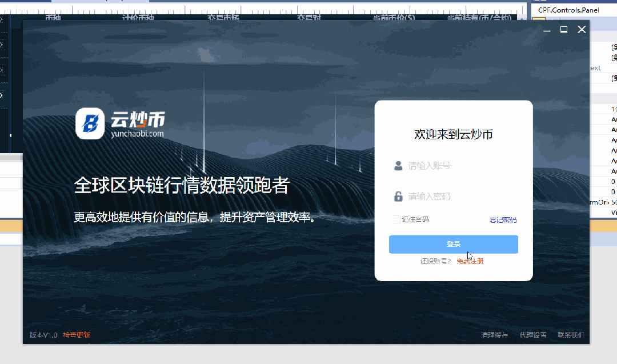Click the 欢迎来到云炒币 heading
Image resolution: width=617 pixels, height=364 pixels.
[453, 134]
